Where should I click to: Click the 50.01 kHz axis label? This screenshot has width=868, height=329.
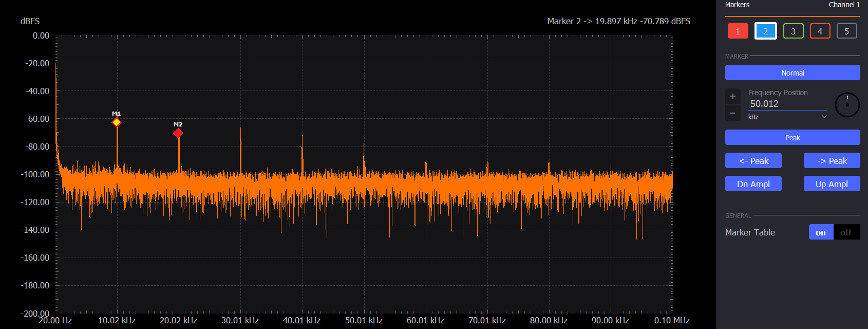(364, 320)
